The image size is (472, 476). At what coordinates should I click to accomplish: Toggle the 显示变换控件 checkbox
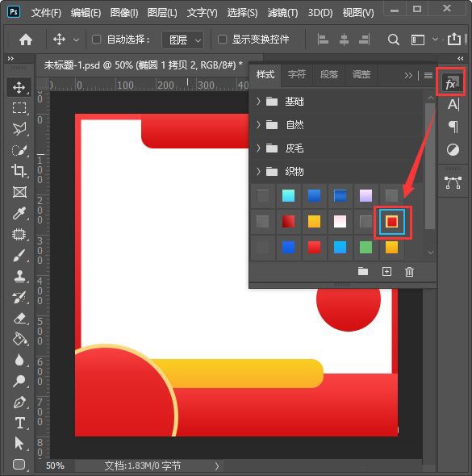click(222, 40)
